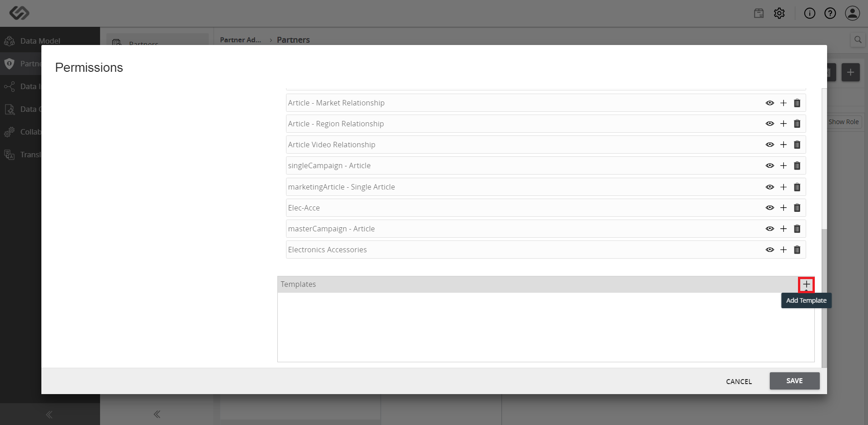
Task: Delete Article - Region Relationship with trash icon
Action: tap(797, 124)
